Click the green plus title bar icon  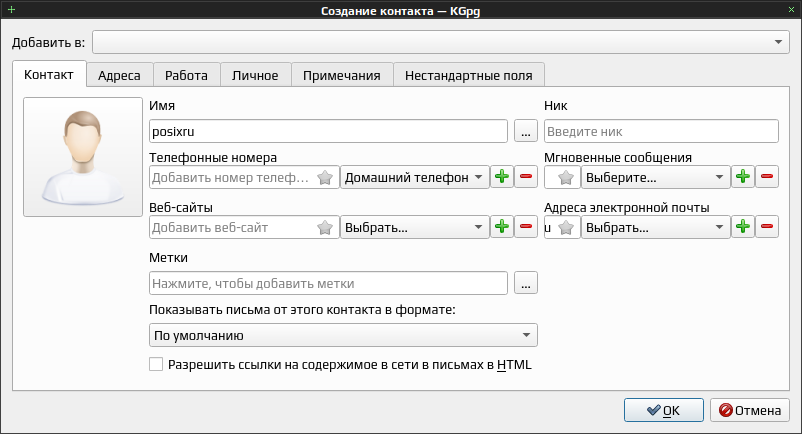(11, 9)
